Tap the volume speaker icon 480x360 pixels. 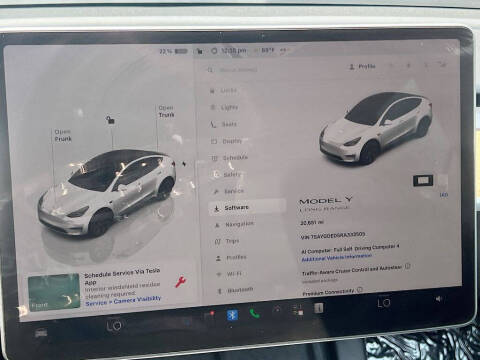[x=439, y=299]
